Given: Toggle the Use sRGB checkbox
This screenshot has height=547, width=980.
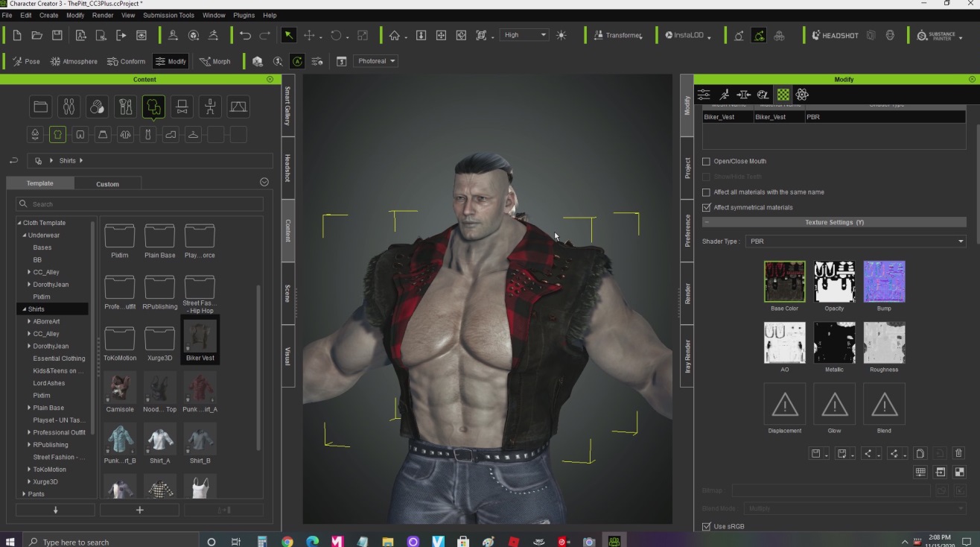Looking at the screenshot, I should click(707, 526).
